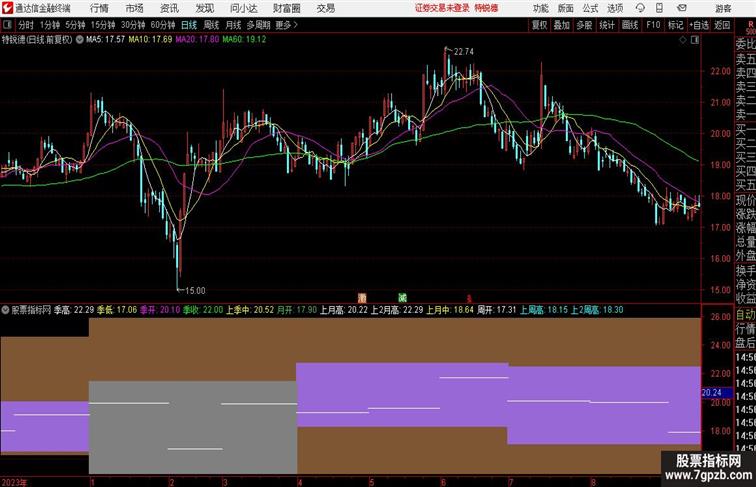Expand the 更多 periods chevron

point(296,25)
